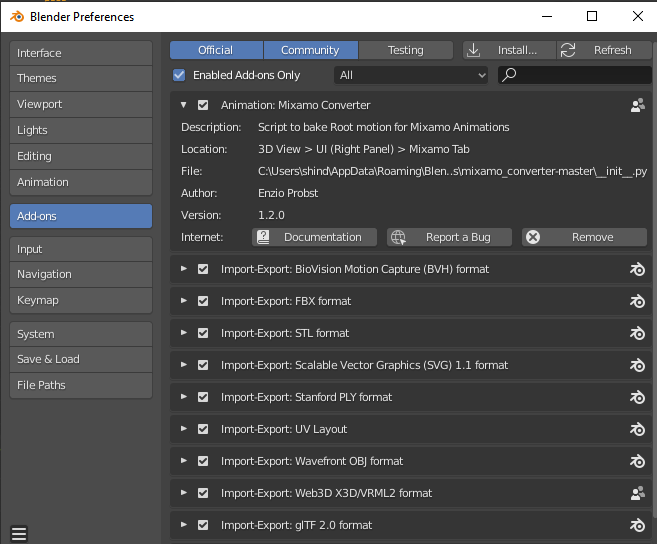Open the Interface preferences section
Viewport: 657px width, 544px height.
click(x=81, y=53)
